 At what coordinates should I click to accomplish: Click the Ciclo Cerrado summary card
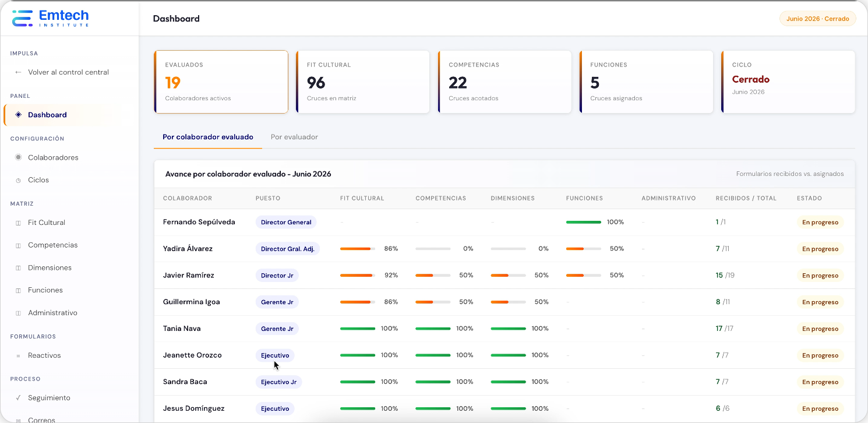[x=788, y=82]
